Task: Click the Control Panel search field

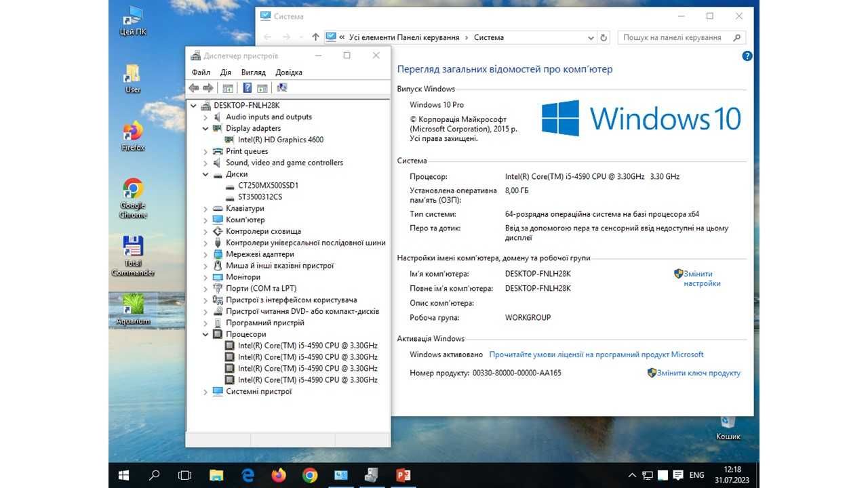Action: tap(683, 38)
